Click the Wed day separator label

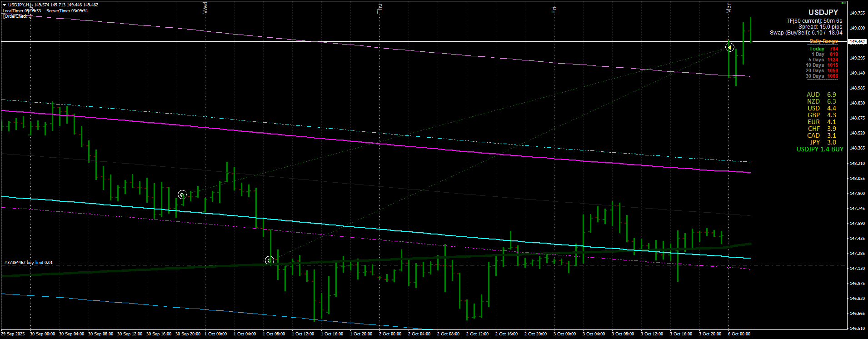pos(205,8)
